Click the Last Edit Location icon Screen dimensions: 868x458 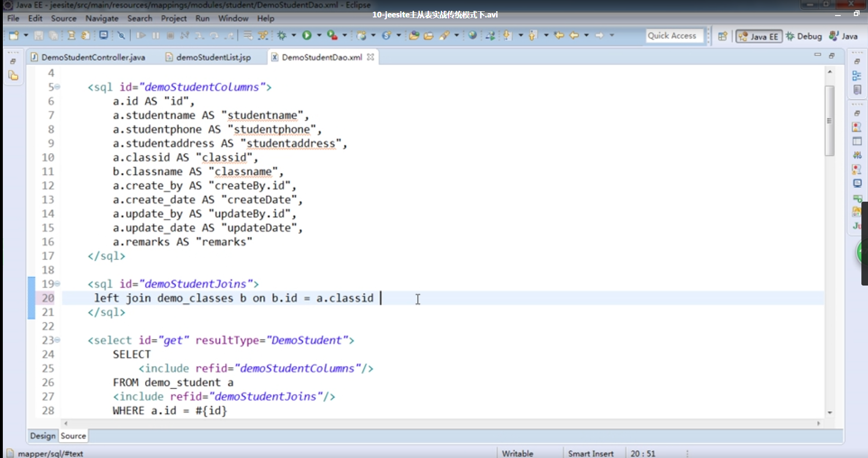559,35
